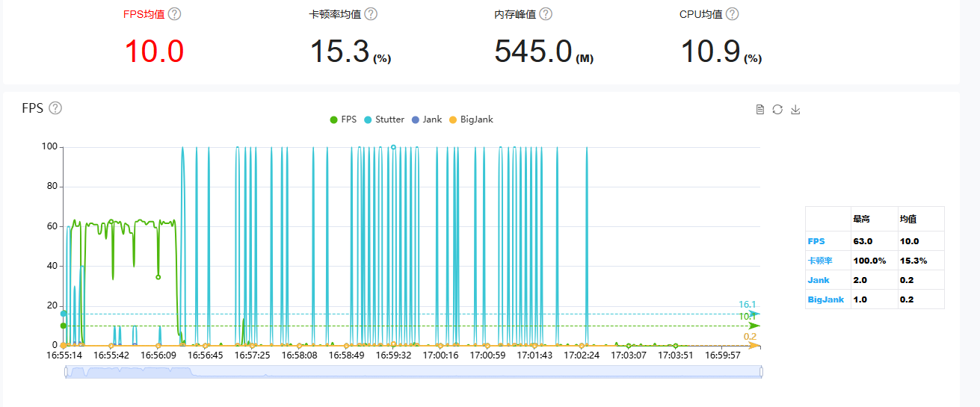This screenshot has width=980, height=407.
Task: Toggle the Jank series in legend
Action: pyautogui.click(x=426, y=119)
